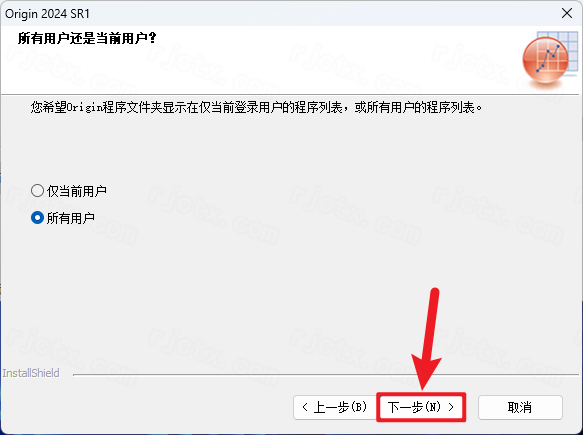Select the 所有用户 radio button
Image resolution: width=583 pixels, height=435 pixels.
click(37, 218)
